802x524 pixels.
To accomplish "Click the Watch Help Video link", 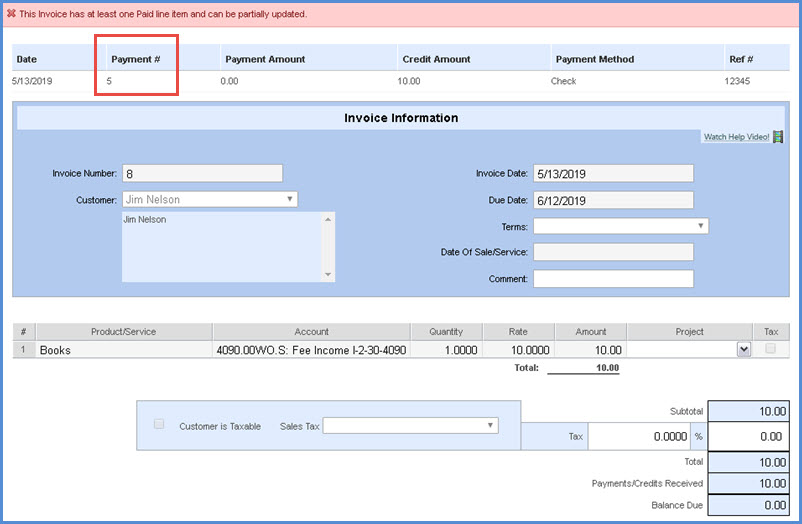I will (736, 137).
